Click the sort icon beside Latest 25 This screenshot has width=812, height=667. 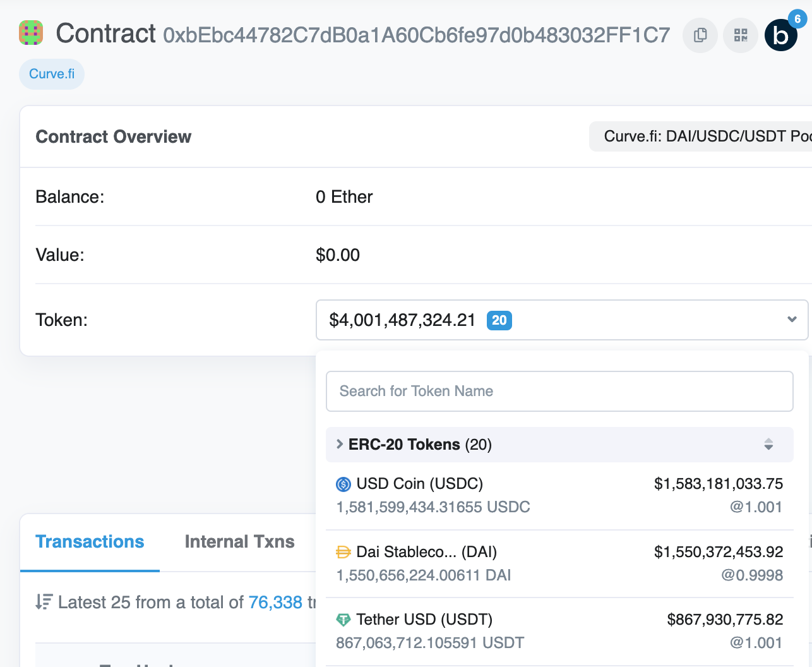[x=44, y=602]
